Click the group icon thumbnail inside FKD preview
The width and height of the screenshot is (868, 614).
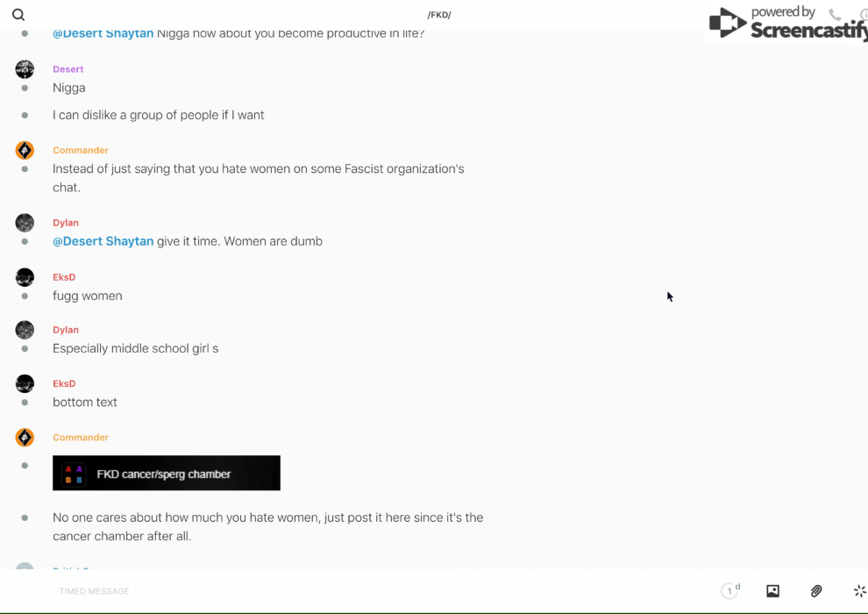tap(74, 475)
